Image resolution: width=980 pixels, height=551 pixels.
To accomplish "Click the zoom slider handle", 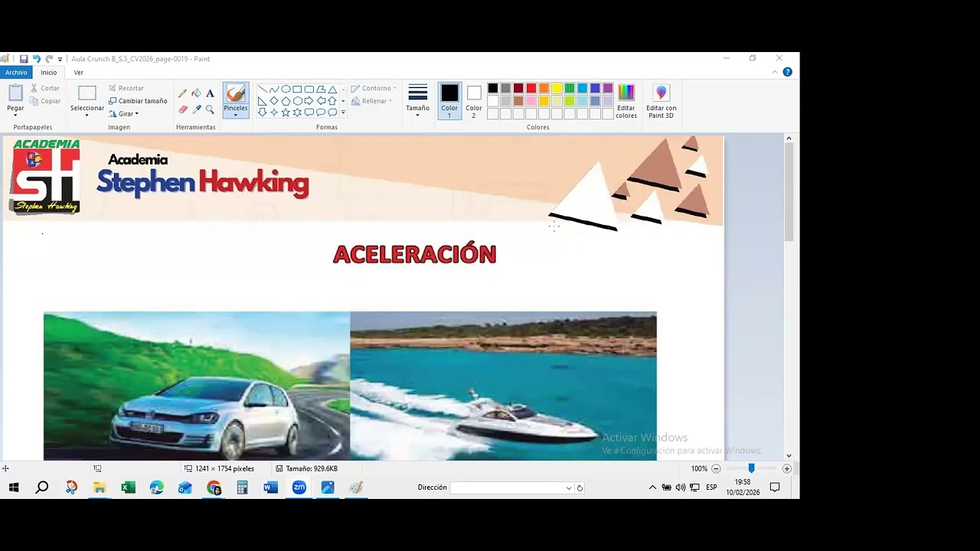I will pos(751,468).
